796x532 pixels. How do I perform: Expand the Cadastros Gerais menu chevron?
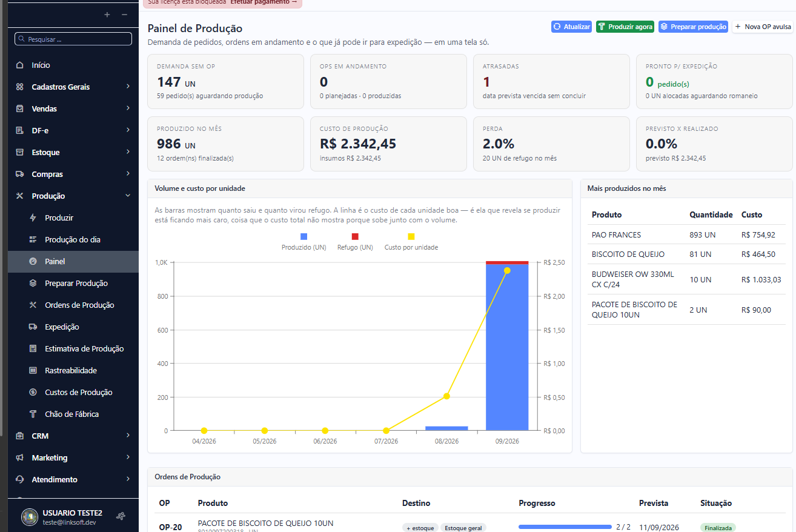click(128, 87)
